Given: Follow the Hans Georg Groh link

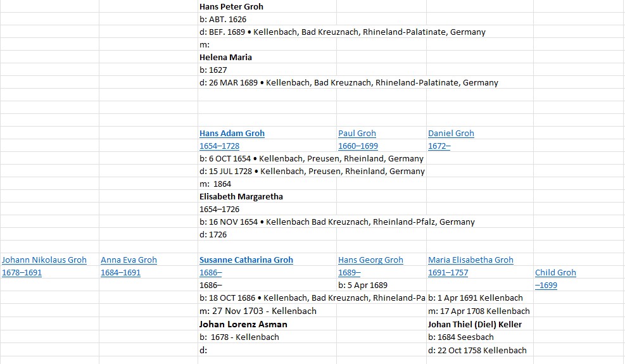Looking at the screenshot, I should point(370,260).
